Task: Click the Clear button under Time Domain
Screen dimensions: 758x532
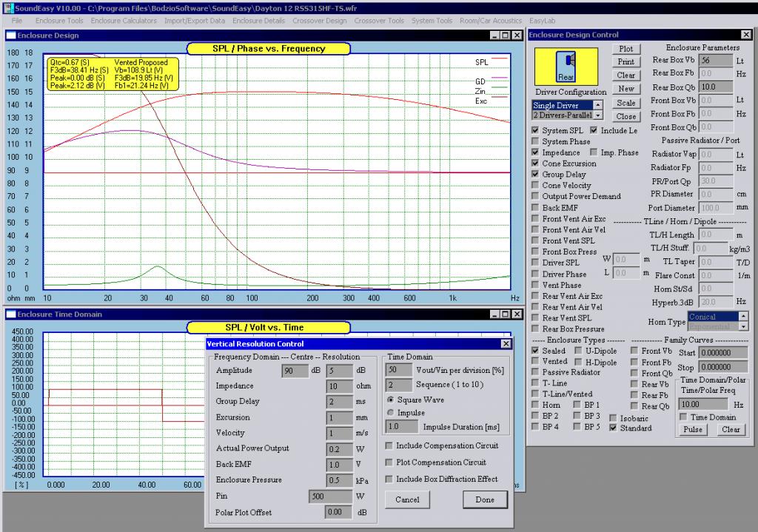Action: pyautogui.click(x=731, y=430)
